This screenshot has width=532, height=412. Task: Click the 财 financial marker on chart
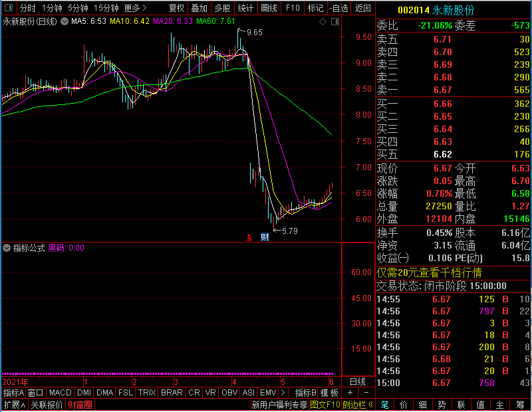[265, 237]
